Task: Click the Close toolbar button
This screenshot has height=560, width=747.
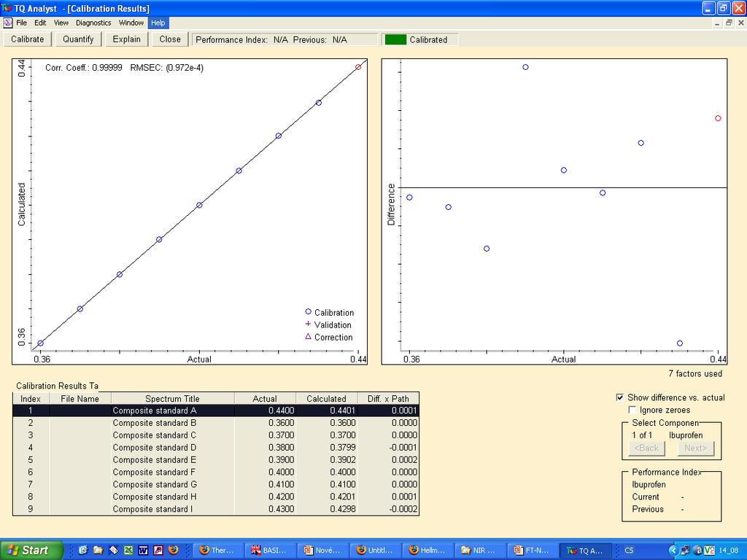Action: pyautogui.click(x=170, y=39)
